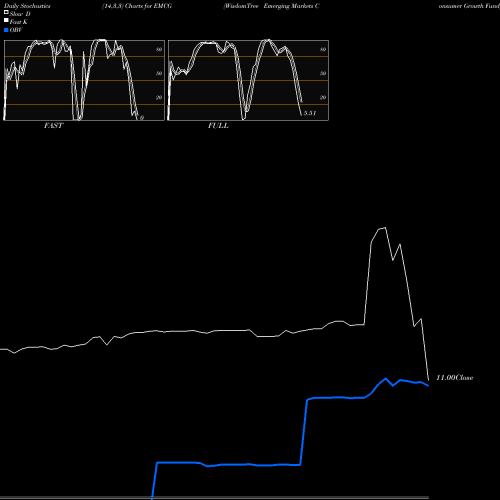Select the 'Fast K' legend label
The width and height of the screenshot is (500, 500).
point(19,22)
